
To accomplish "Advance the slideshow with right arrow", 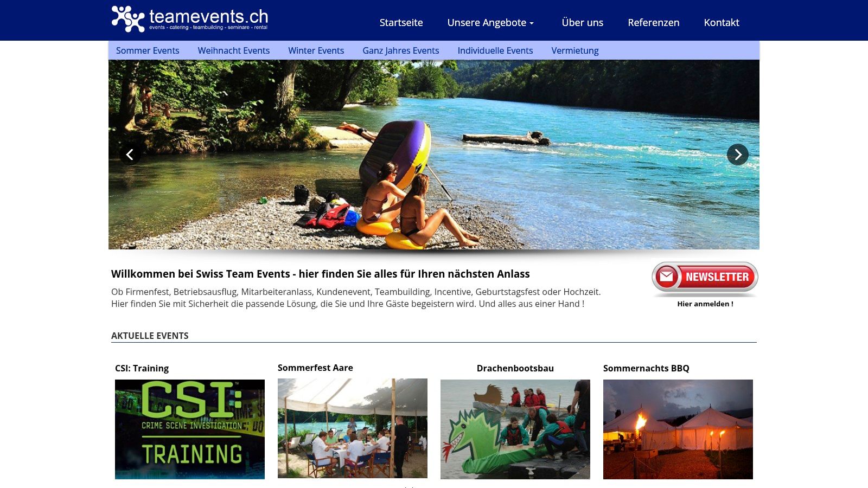I will click(738, 155).
